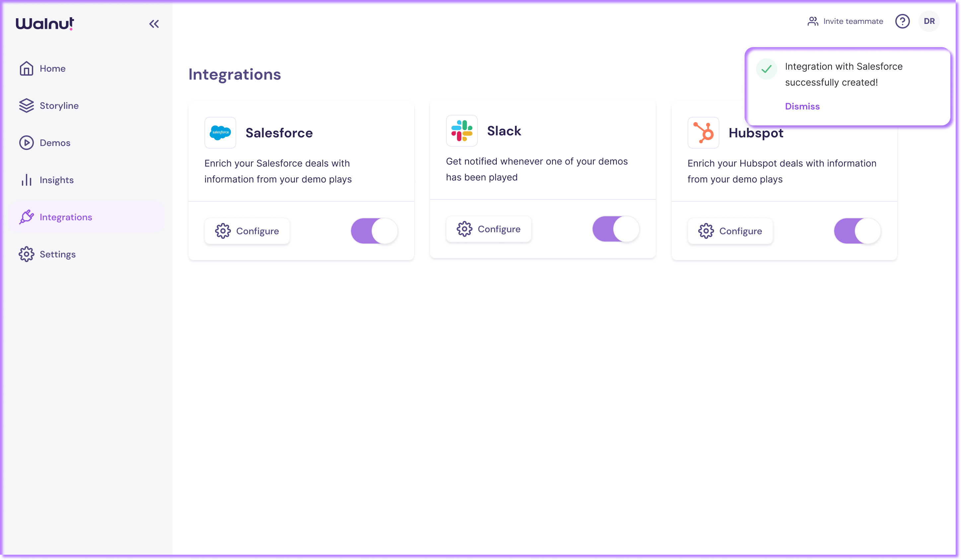Select Integrations in the sidebar
The height and width of the screenshot is (560, 961).
[66, 217]
